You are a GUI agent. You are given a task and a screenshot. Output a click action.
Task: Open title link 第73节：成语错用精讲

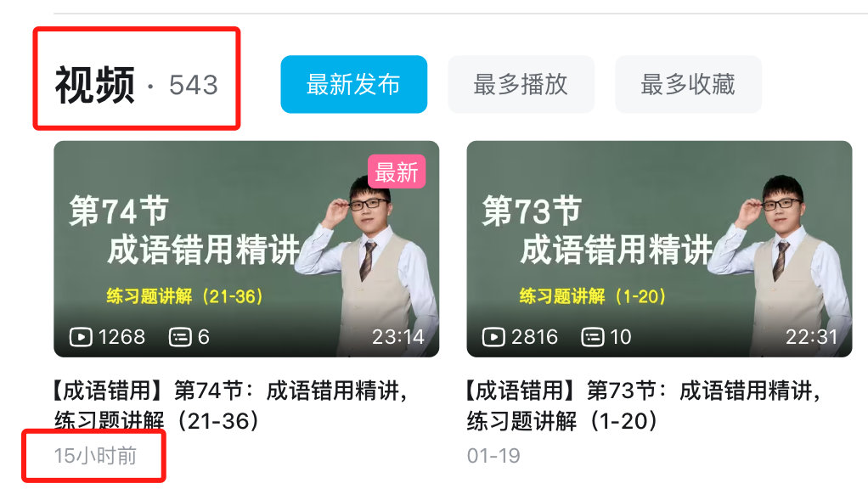tap(643, 406)
